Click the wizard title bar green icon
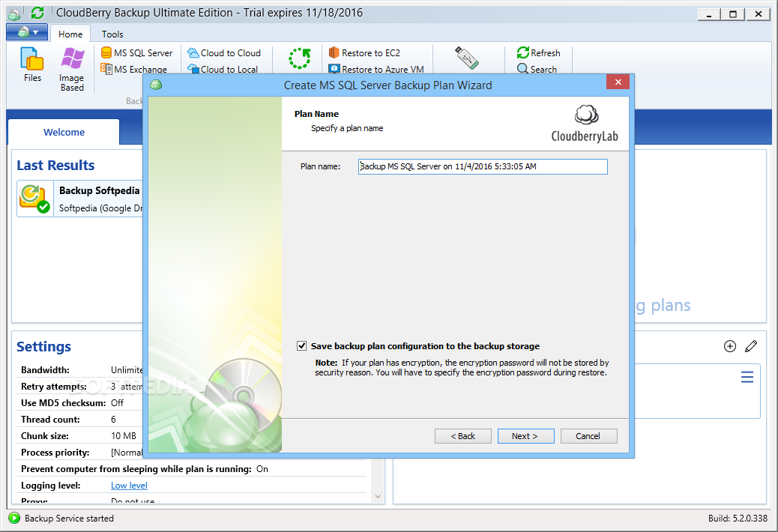Viewport: 778px width, 532px height. tap(157, 85)
